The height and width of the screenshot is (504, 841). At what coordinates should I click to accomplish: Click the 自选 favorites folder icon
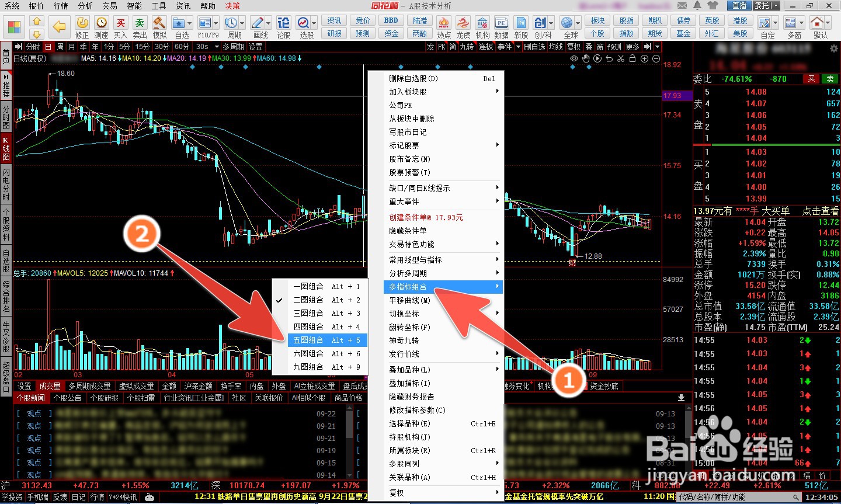[x=179, y=23]
